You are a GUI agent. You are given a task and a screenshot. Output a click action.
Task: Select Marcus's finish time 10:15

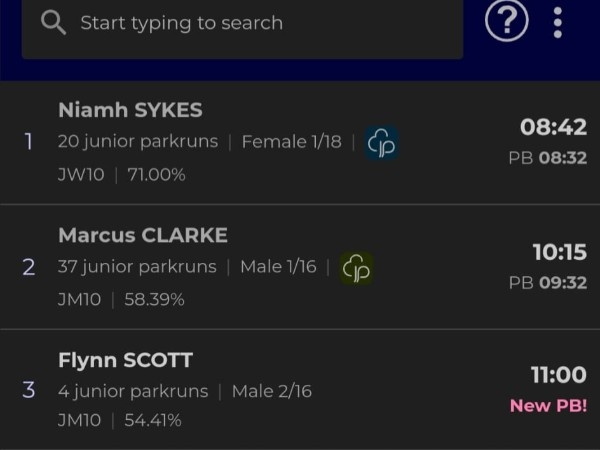coord(559,252)
